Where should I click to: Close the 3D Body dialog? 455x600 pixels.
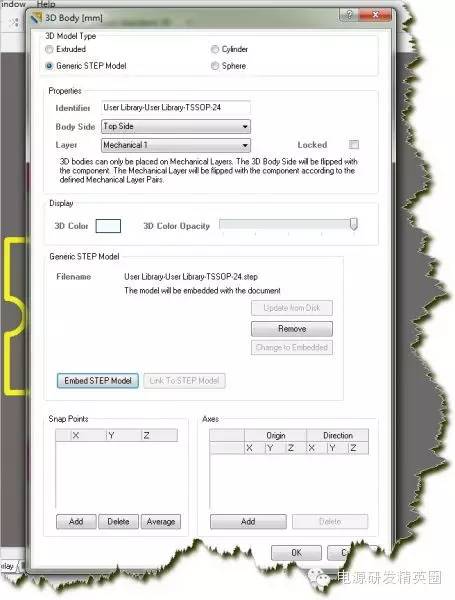376,15
